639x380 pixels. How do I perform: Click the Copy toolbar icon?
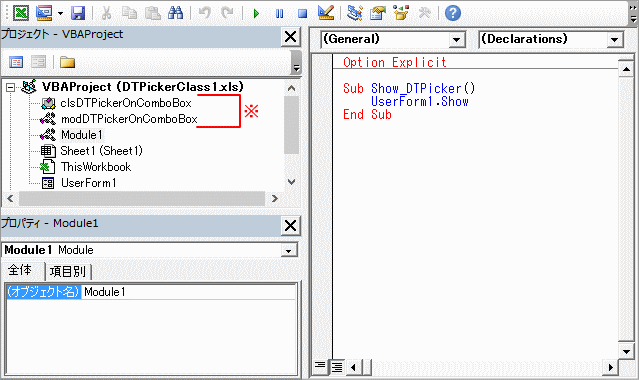[x=130, y=13]
